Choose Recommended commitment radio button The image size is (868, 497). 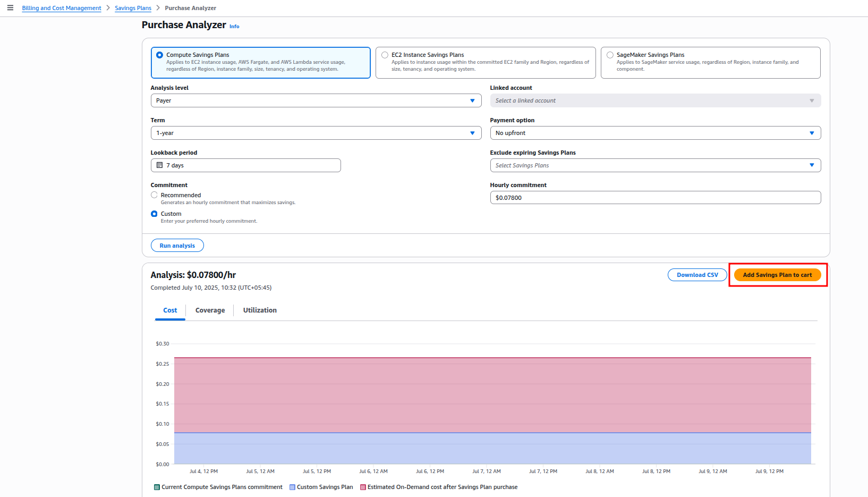point(154,195)
